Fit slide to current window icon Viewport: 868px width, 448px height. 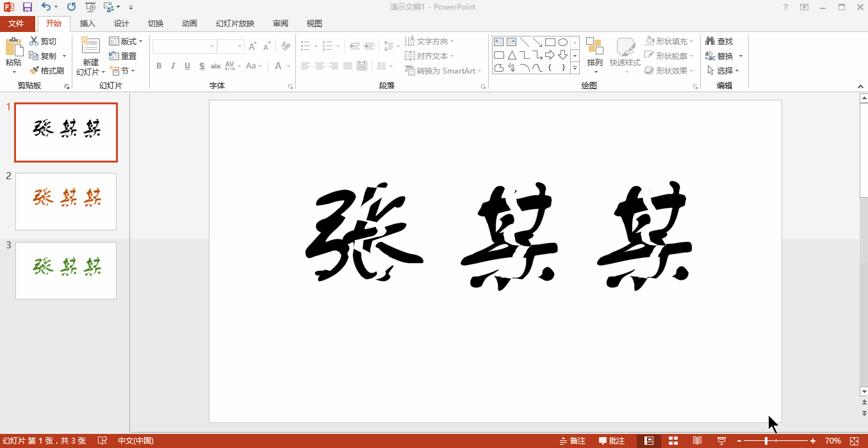pos(853,441)
